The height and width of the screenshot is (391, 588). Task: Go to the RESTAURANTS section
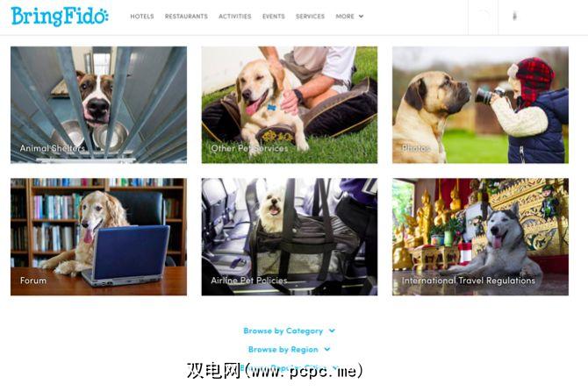186,17
